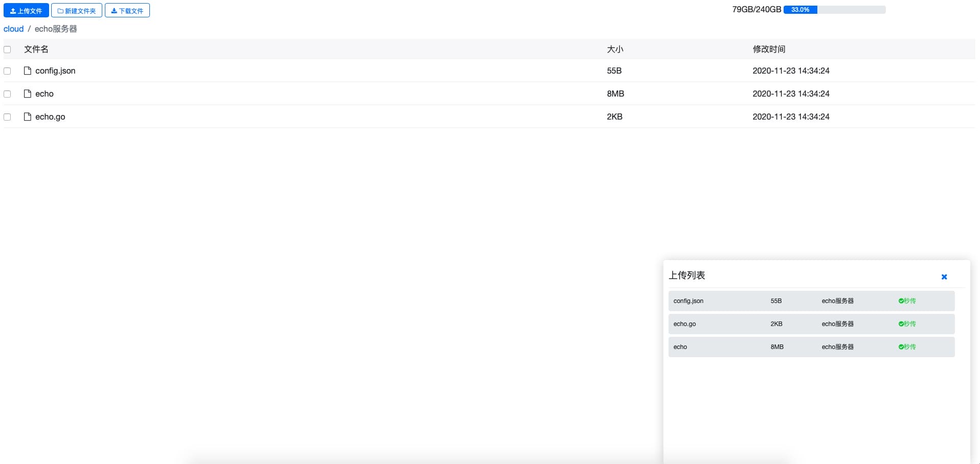Open the config.json file name

point(55,71)
